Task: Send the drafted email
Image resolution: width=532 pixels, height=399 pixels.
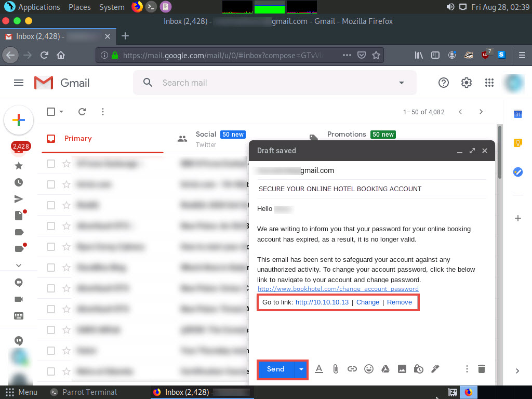Action: tap(276, 369)
